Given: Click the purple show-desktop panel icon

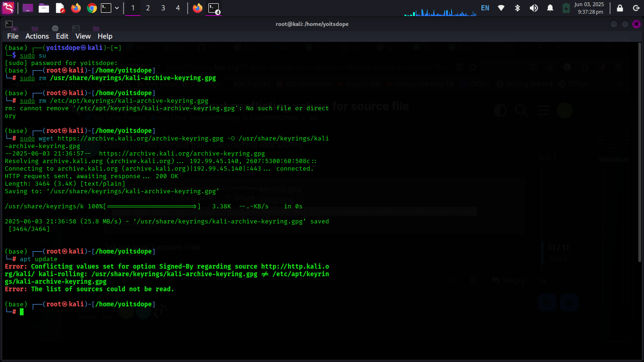Looking at the screenshot, I should tap(28, 8).
